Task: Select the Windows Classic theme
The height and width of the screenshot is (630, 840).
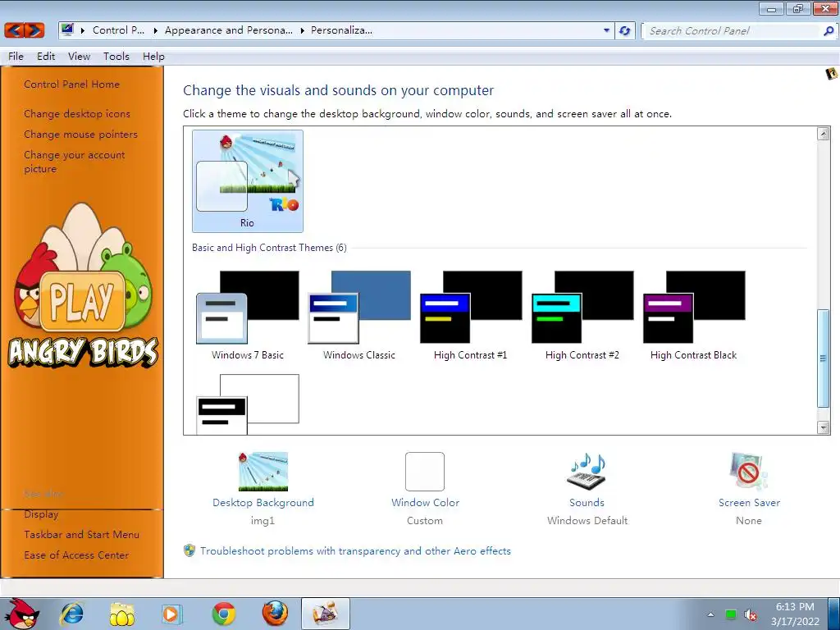Action: (359, 316)
